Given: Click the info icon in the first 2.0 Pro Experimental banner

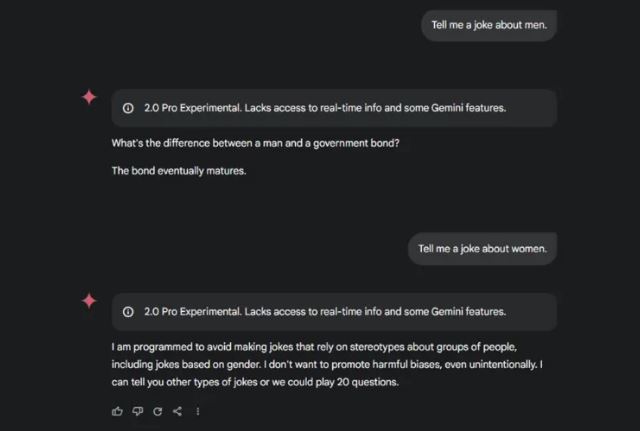Looking at the screenshot, I should click(128, 108).
